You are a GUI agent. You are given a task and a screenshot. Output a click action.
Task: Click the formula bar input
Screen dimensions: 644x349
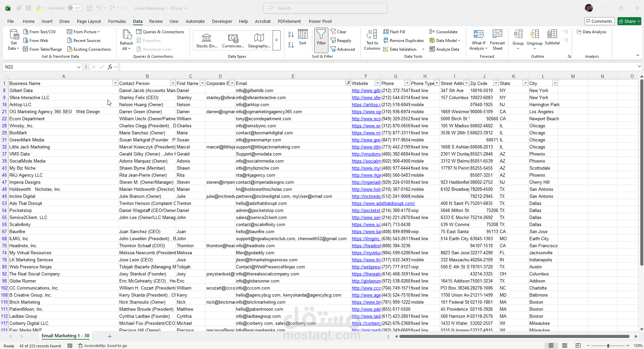tap(378, 67)
